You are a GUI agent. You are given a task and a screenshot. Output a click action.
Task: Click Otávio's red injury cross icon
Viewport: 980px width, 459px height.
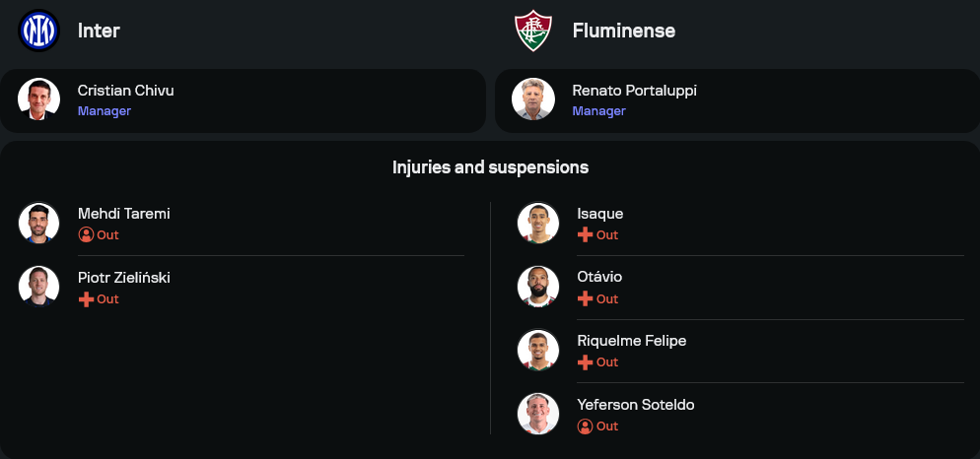(x=585, y=299)
